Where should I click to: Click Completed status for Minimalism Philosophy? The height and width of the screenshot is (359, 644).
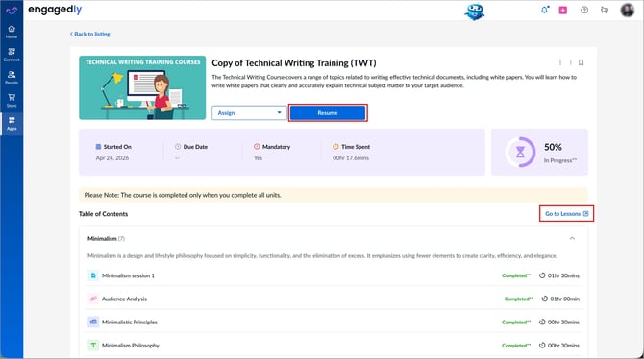(516, 346)
